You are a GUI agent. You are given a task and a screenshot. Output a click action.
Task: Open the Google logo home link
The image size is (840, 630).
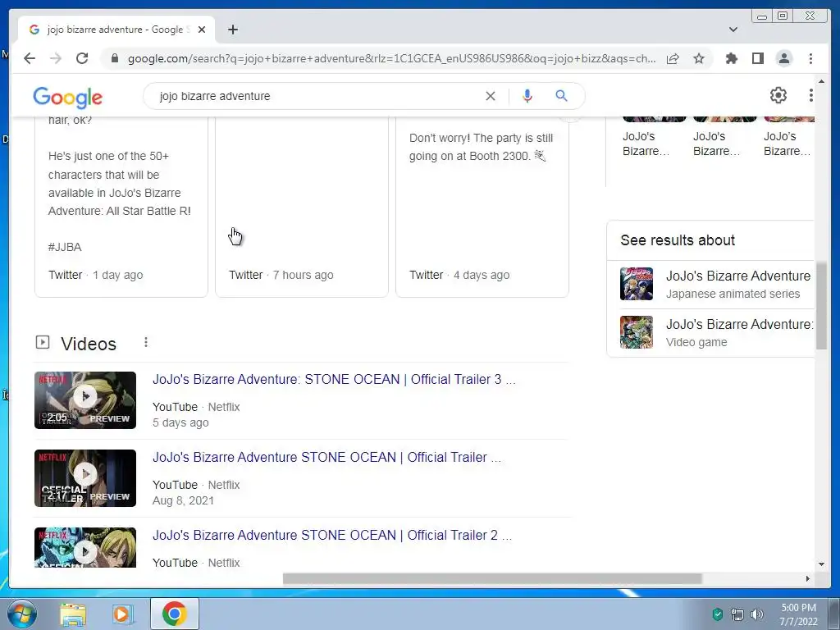pyautogui.click(x=67, y=98)
